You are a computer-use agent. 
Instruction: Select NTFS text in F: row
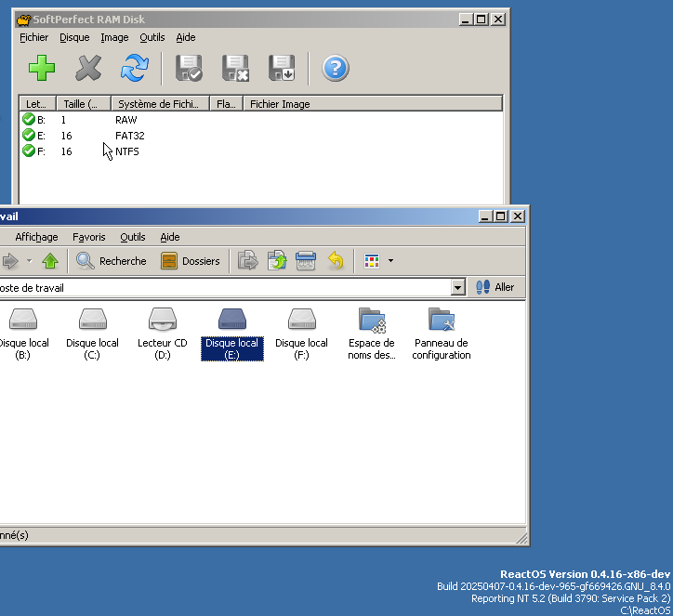point(127,151)
